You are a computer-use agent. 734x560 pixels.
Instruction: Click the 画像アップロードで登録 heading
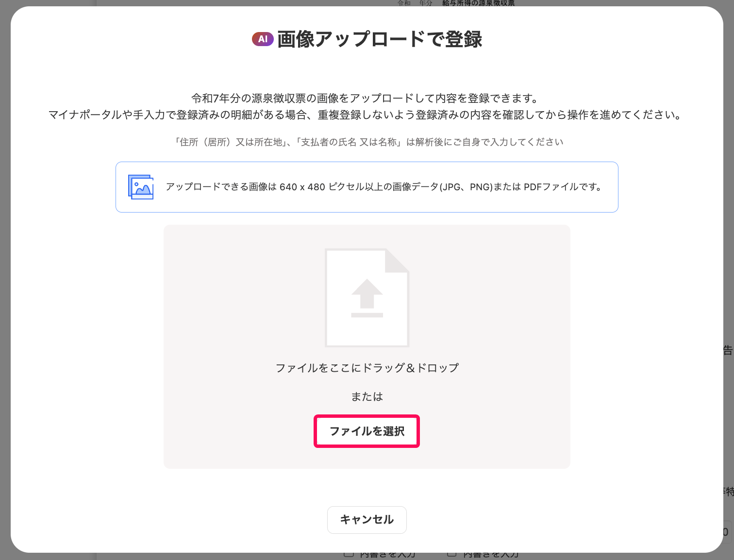(380, 39)
